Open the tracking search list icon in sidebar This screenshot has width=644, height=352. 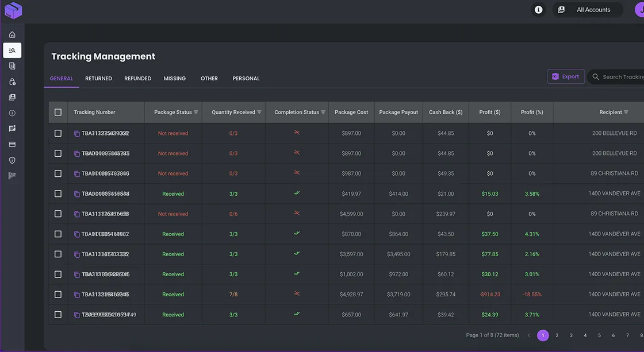point(12,51)
